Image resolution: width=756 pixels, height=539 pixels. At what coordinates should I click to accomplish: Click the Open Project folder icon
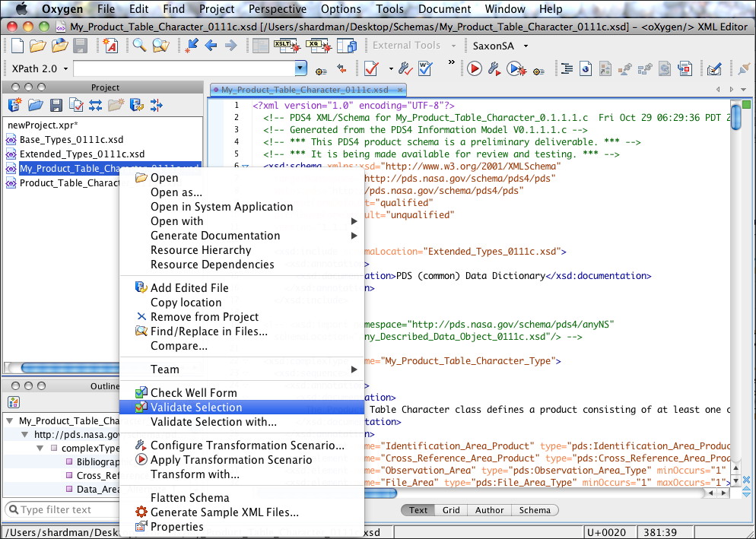pos(35,105)
